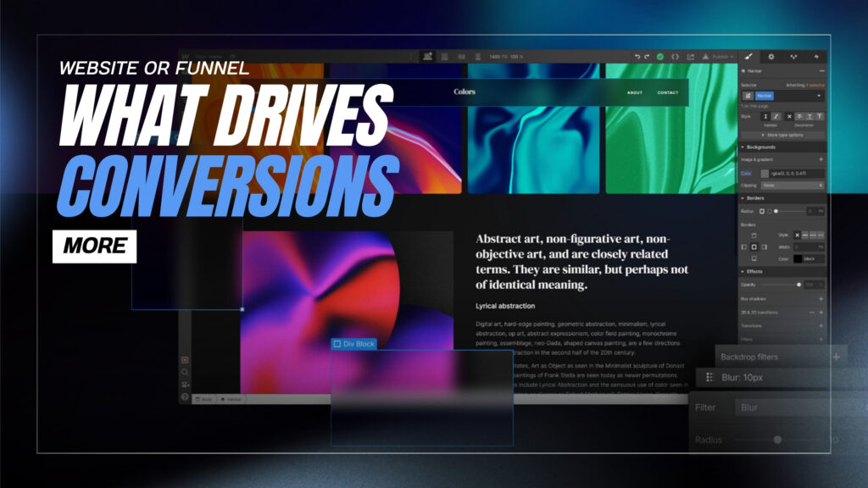Click the green checkmark status icon
This screenshot has width=868, height=488.
660,57
